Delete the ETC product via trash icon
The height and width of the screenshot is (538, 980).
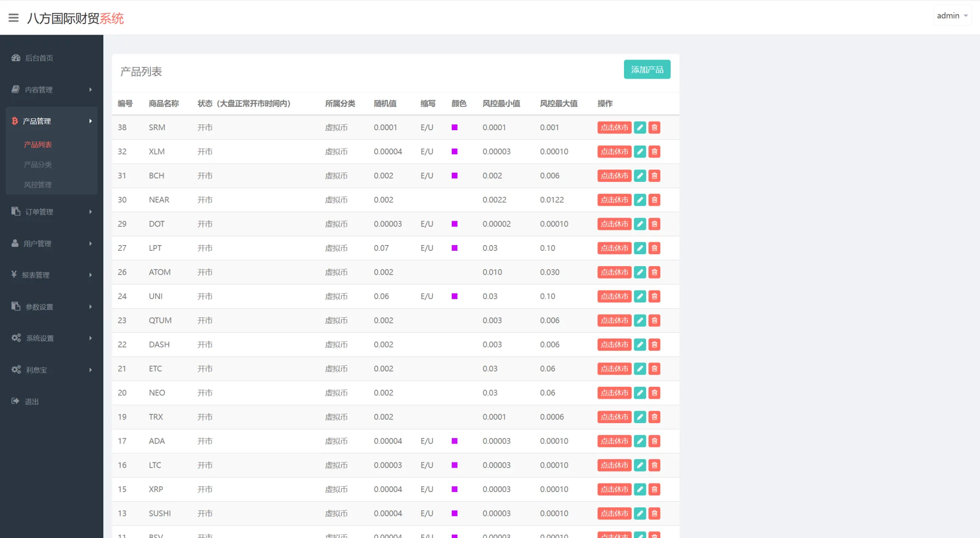654,369
